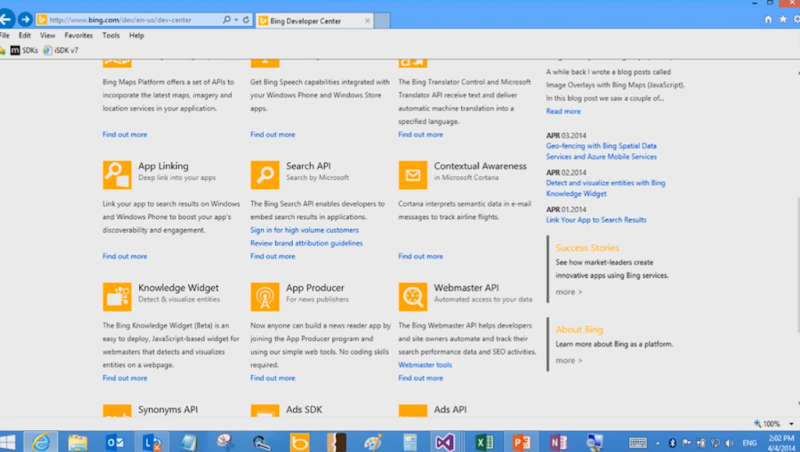Click the ENG language indicator

749,443
